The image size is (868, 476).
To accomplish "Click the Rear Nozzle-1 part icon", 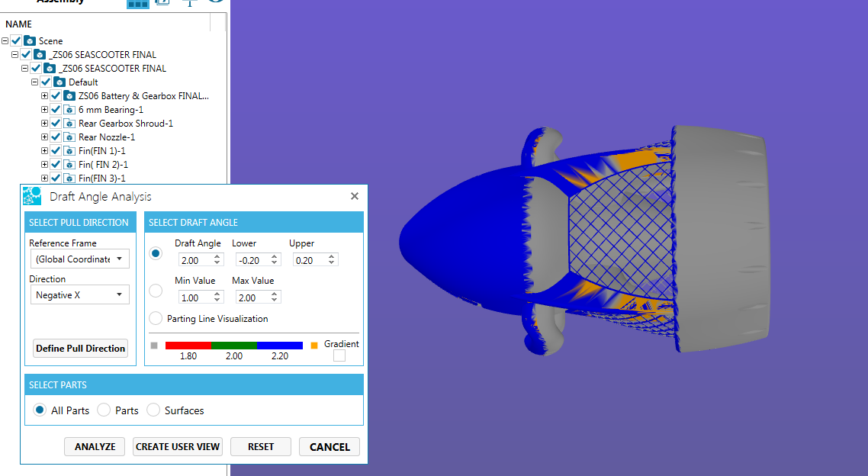I will click(x=69, y=137).
